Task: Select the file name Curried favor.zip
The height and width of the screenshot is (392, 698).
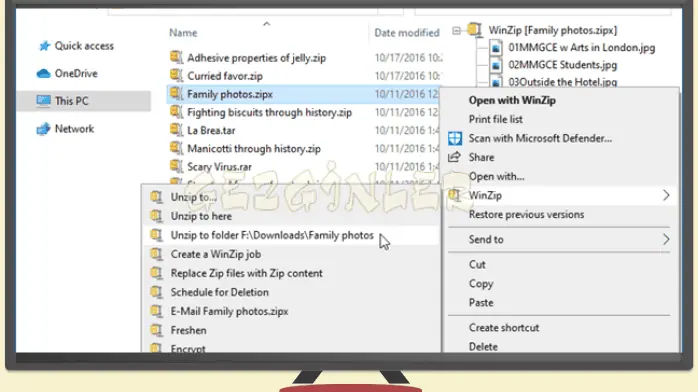Action: click(225, 76)
